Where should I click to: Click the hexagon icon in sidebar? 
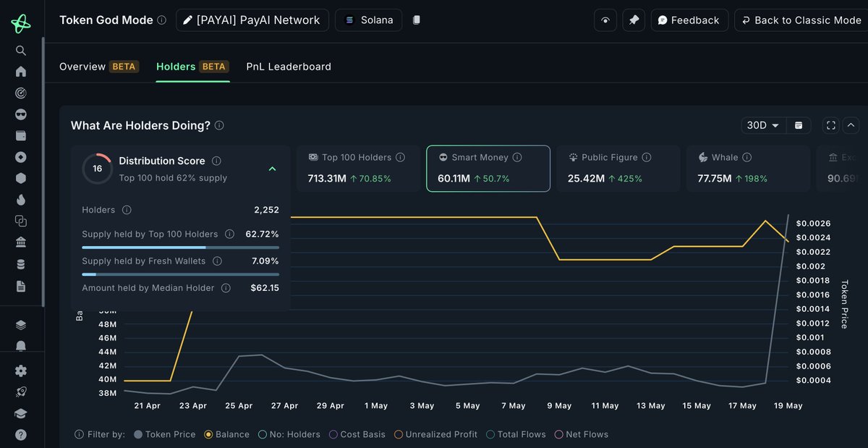coord(21,178)
